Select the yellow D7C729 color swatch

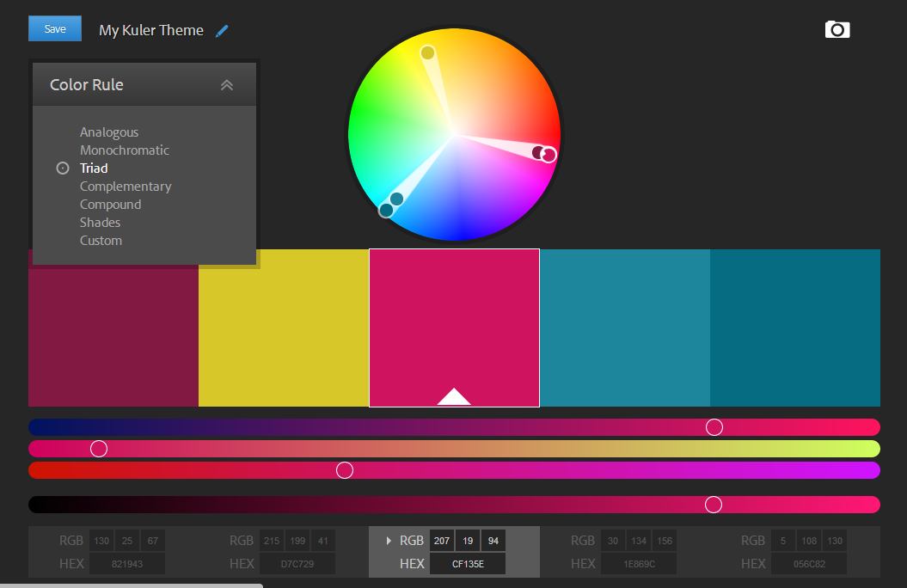(284, 328)
